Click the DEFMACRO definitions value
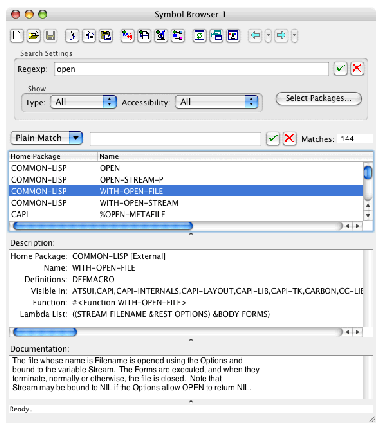The image size is (384, 431). [93, 279]
